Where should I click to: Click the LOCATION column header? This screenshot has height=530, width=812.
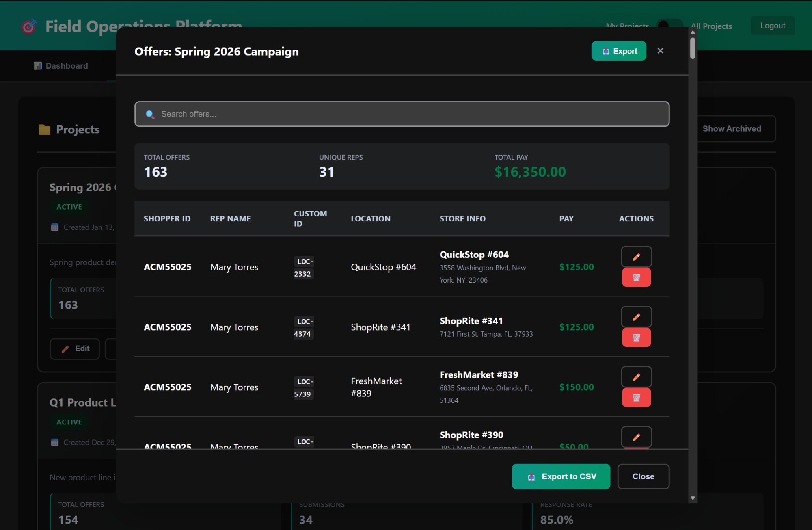pyautogui.click(x=370, y=218)
